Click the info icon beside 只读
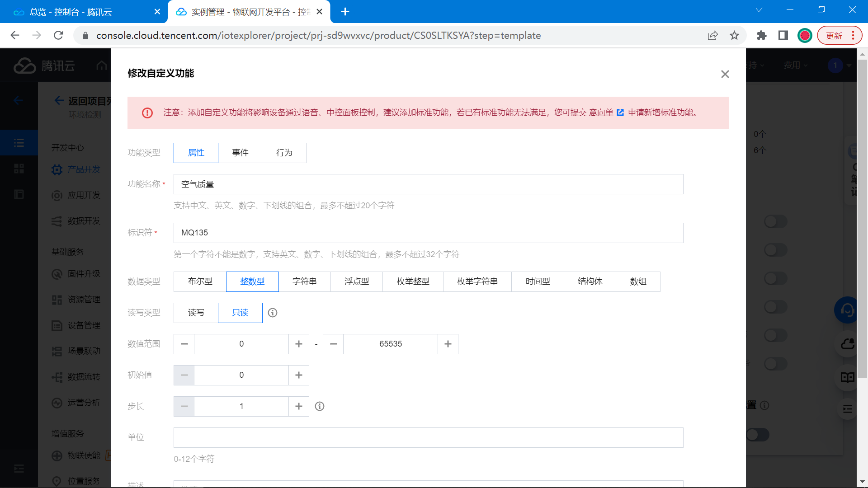This screenshot has width=868, height=488. click(273, 313)
